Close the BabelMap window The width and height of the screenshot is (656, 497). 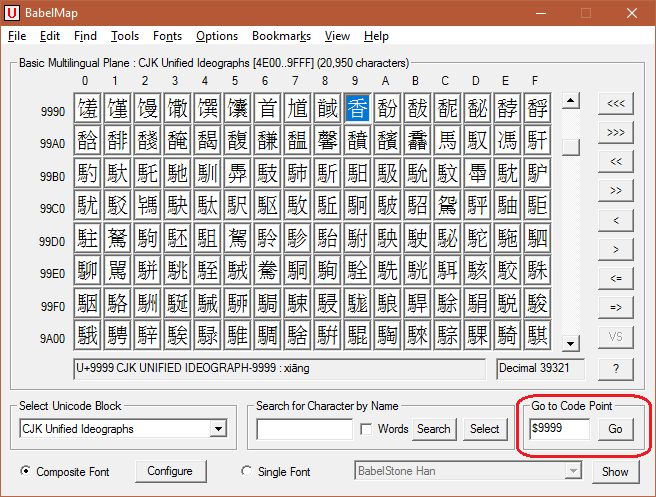(x=632, y=13)
